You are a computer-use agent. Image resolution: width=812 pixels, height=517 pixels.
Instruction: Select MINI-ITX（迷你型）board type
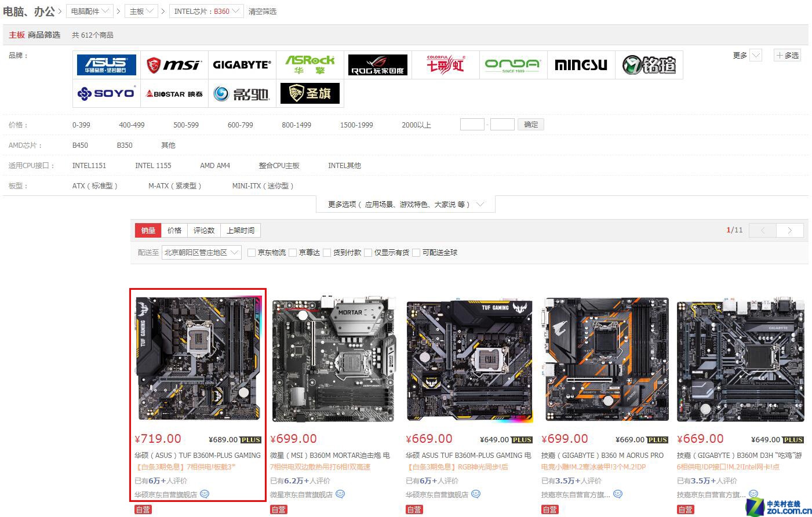click(x=263, y=186)
